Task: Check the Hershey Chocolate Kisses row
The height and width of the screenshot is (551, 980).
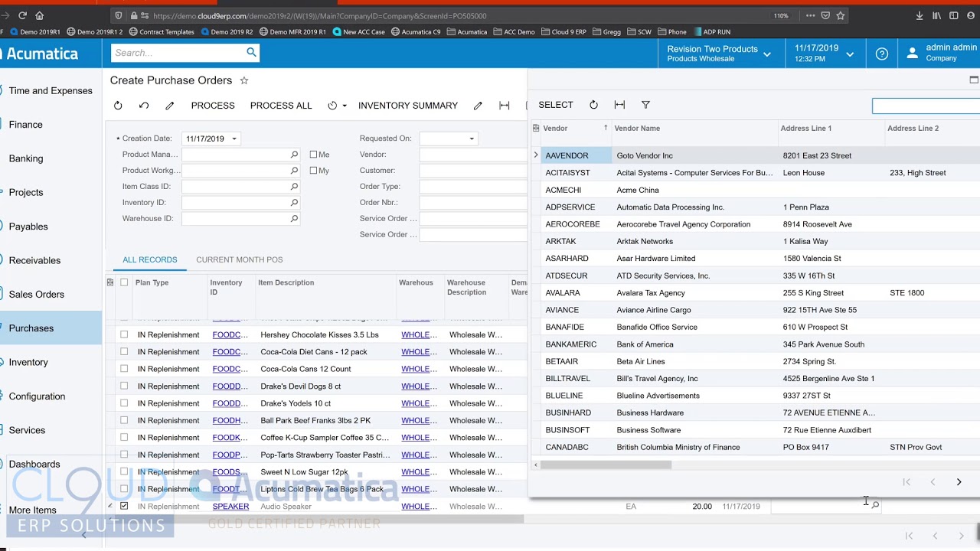Action: tap(124, 334)
